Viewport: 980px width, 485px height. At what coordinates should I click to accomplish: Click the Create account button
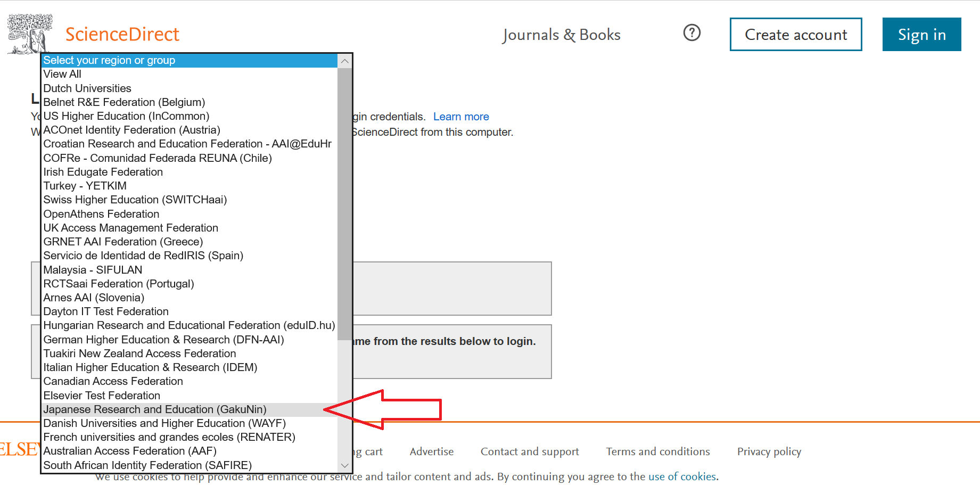pyautogui.click(x=796, y=35)
